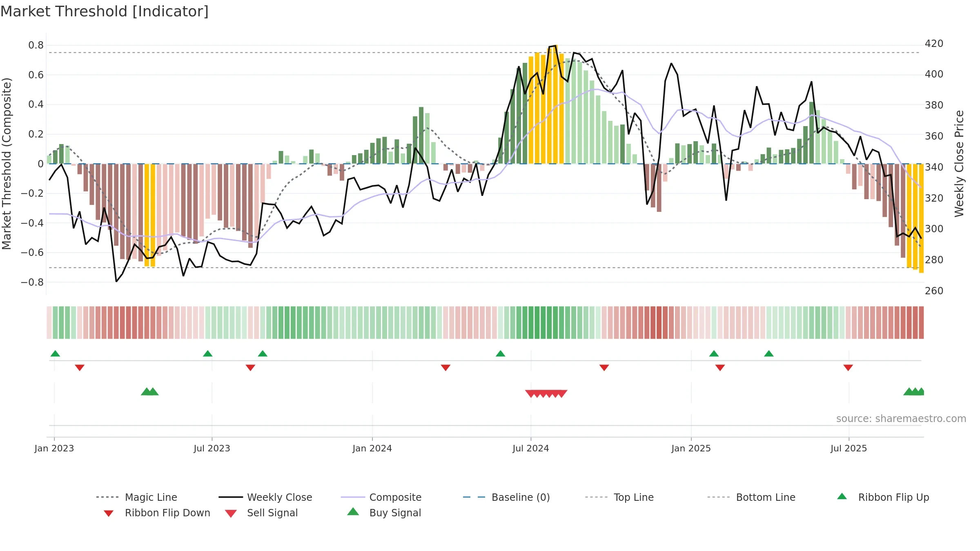Click the ribbon flip up marker in late Jan 2025
This screenshot has height=551, width=980.
tap(714, 353)
